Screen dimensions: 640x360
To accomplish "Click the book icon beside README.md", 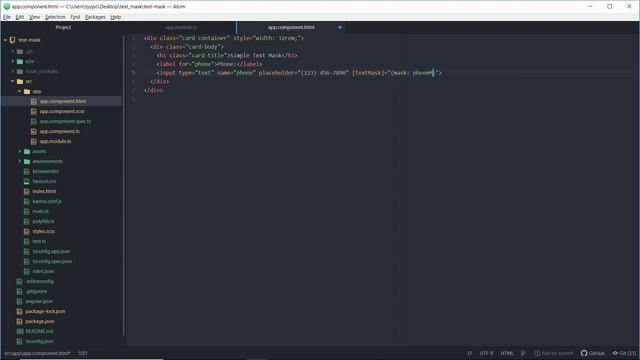I will click(x=20, y=331).
